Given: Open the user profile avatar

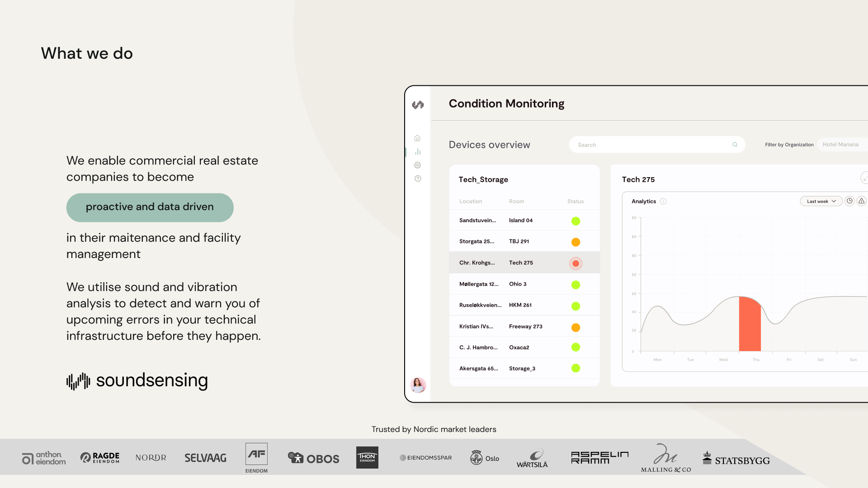Looking at the screenshot, I should point(418,385).
